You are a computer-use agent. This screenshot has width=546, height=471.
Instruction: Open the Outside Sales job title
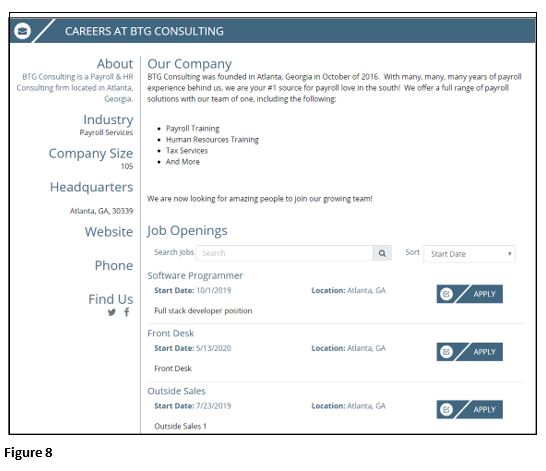(177, 391)
